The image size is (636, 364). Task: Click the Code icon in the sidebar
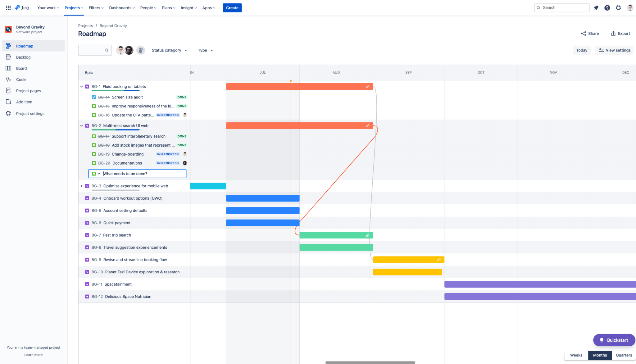(9, 80)
